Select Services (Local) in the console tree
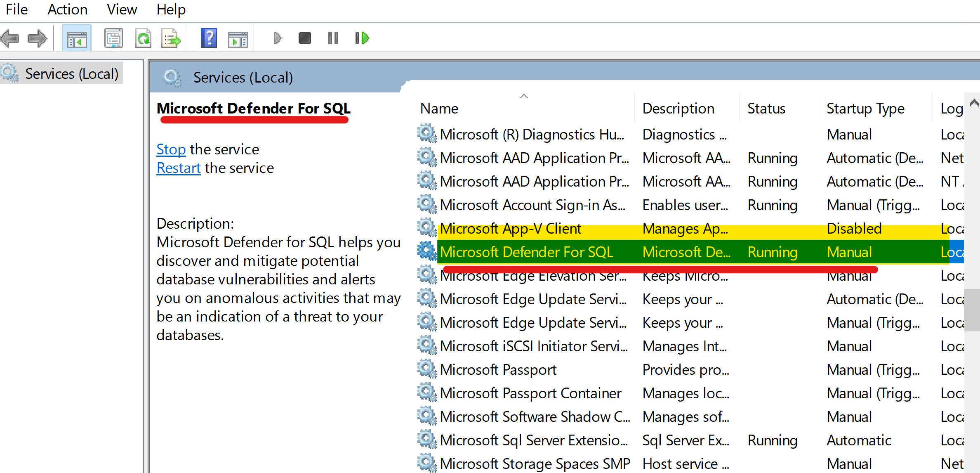This screenshot has width=980, height=473. [61, 73]
